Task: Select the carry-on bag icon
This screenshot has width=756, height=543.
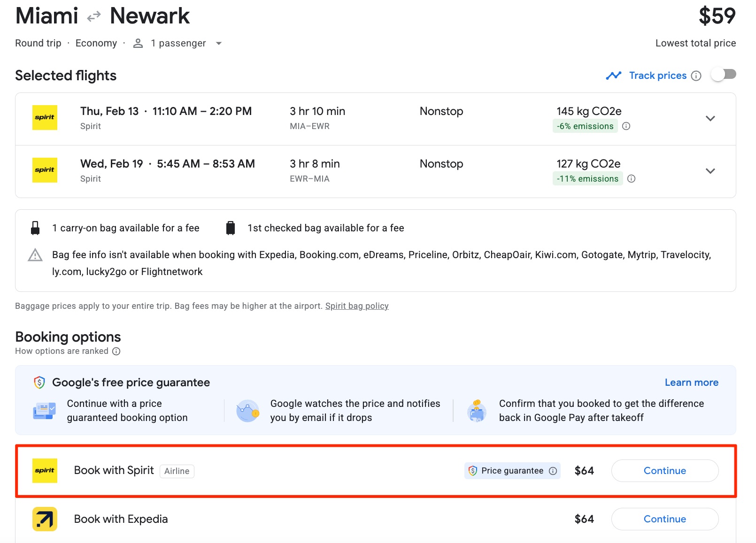Action: click(x=35, y=228)
